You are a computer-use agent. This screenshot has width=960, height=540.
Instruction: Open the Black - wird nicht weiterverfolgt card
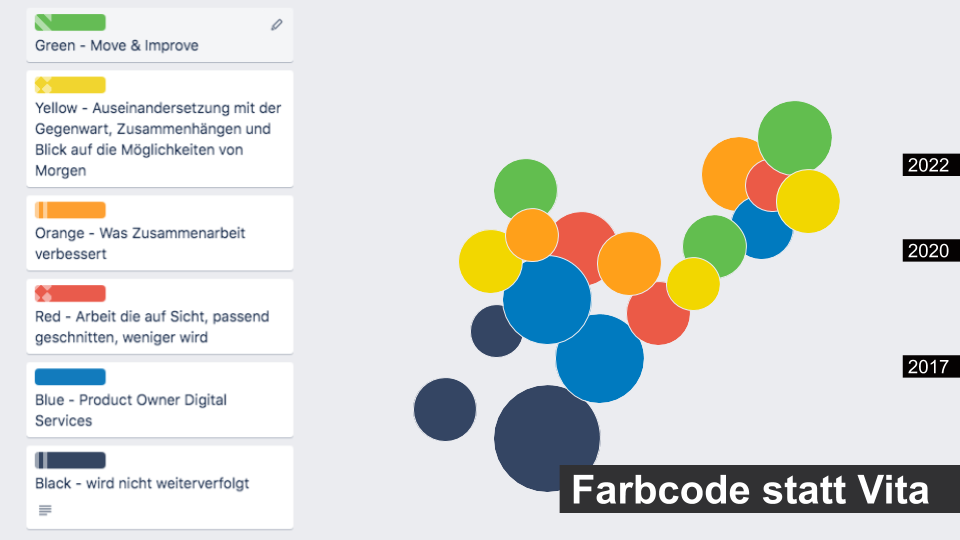click(160, 487)
